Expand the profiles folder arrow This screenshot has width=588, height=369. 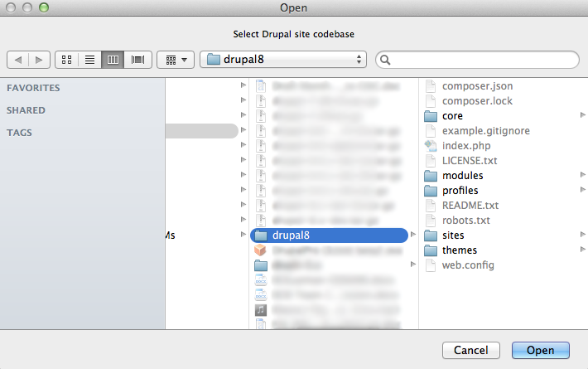(x=583, y=190)
